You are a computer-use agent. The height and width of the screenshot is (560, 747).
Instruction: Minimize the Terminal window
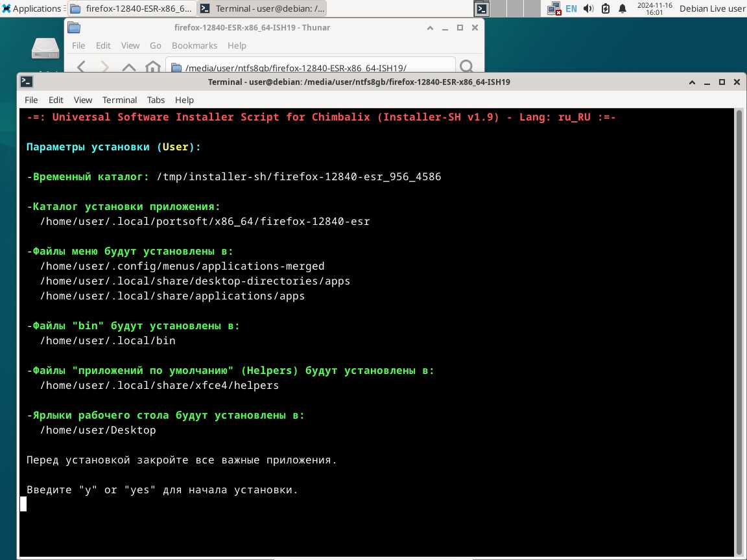click(707, 82)
